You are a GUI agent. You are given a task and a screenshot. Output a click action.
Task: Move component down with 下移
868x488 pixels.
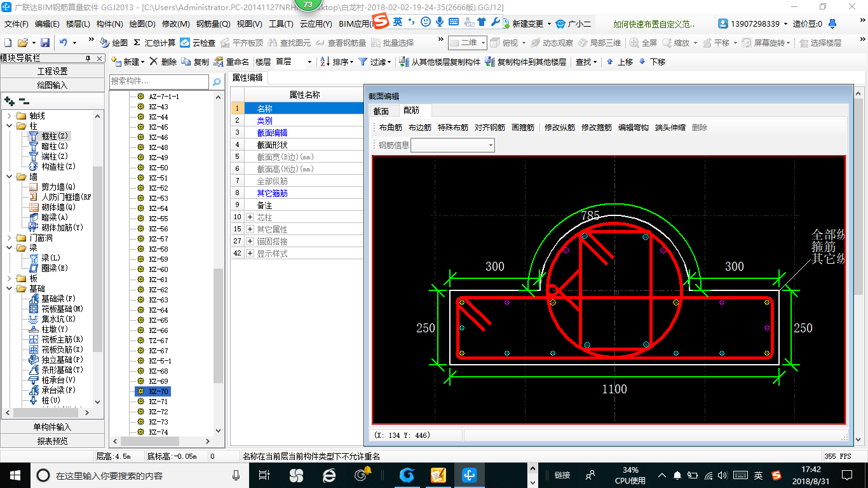651,62
